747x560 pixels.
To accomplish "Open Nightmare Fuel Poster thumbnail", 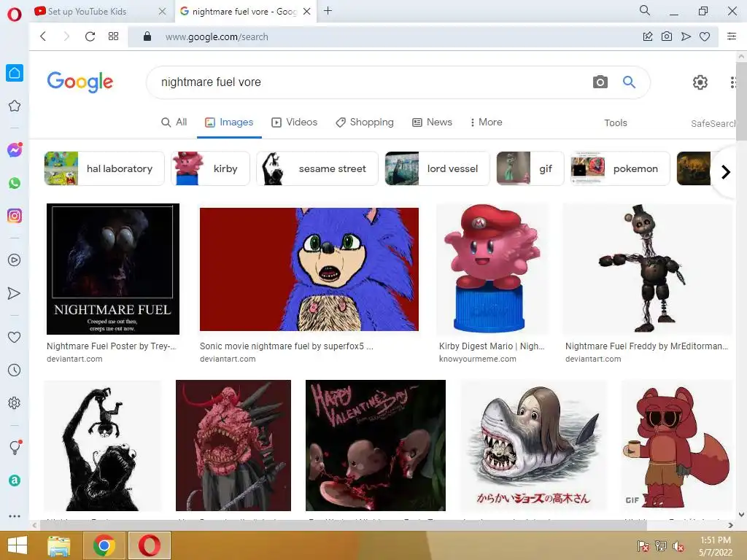I will point(113,269).
